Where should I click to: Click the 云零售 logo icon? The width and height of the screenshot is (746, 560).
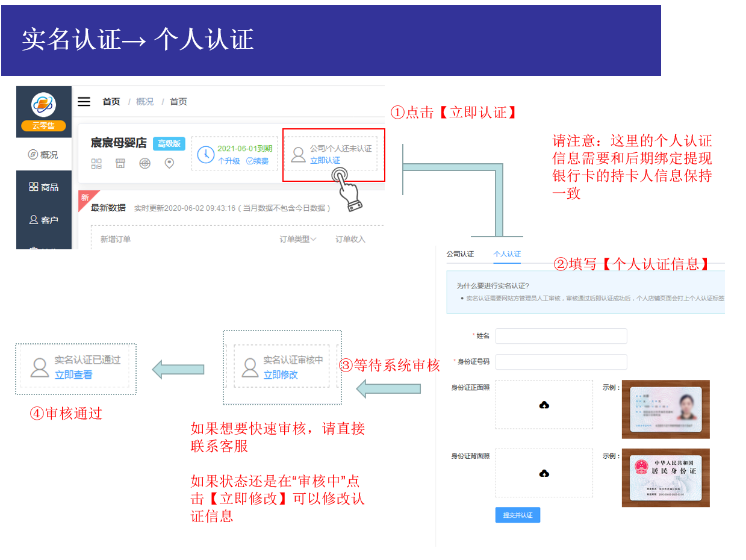pyautogui.click(x=43, y=105)
